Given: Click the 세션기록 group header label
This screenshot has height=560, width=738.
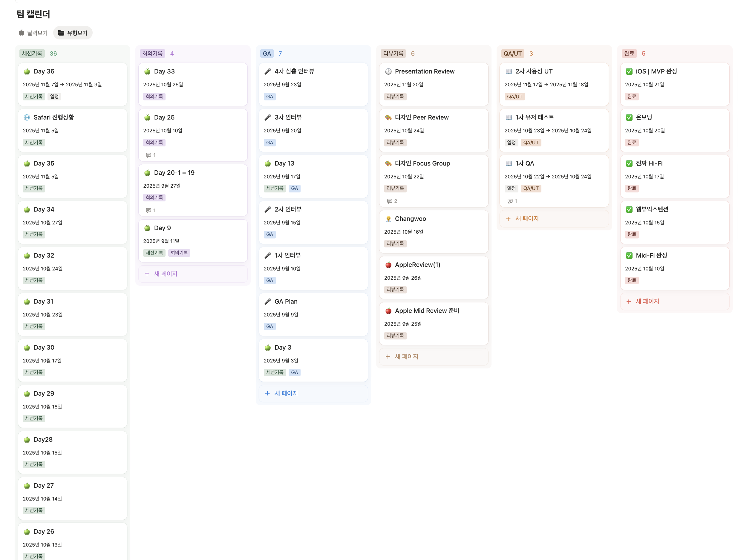Looking at the screenshot, I should (x=32, y=53).
